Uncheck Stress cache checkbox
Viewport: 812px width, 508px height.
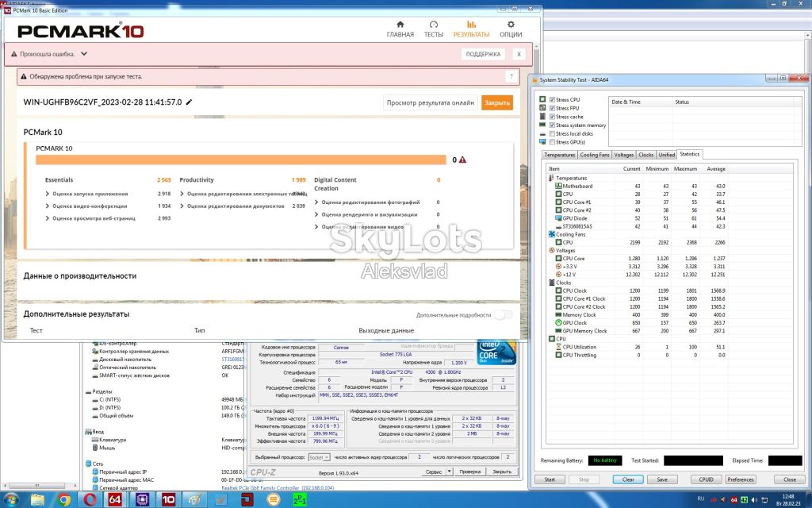coord(552,117)
